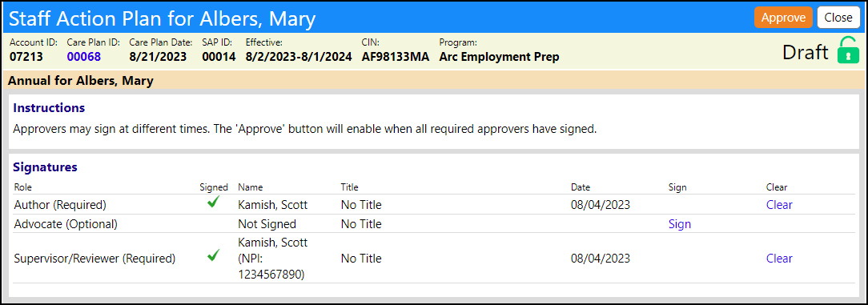Click the Instructions section heading
The width and height of the screenshot is (868, 305).
[x=49, y=107]
